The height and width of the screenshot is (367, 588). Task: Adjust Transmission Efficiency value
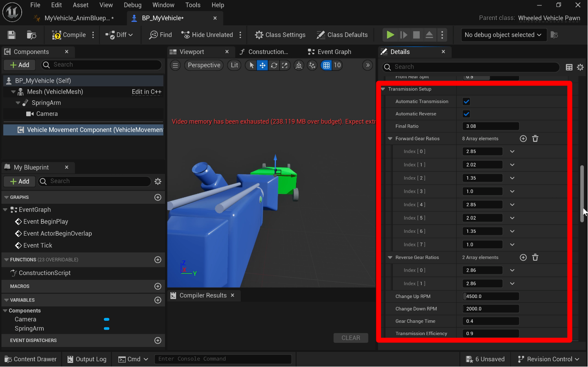(x=491, y=333)
